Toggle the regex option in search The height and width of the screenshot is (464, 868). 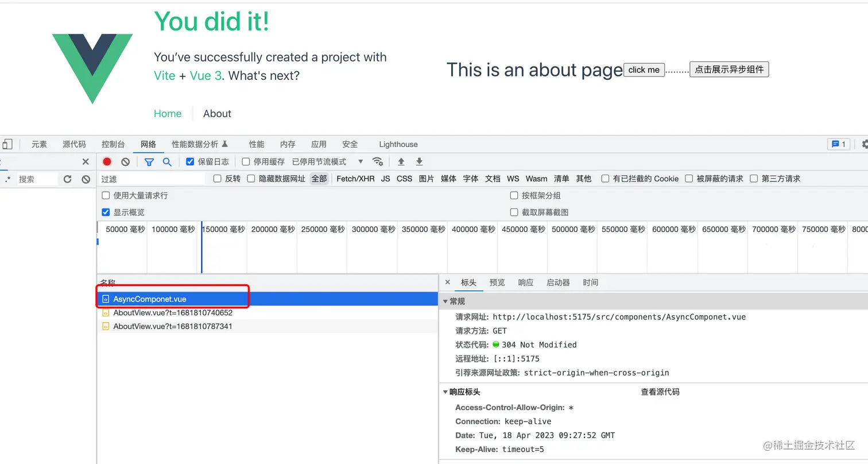pos(8,179)
